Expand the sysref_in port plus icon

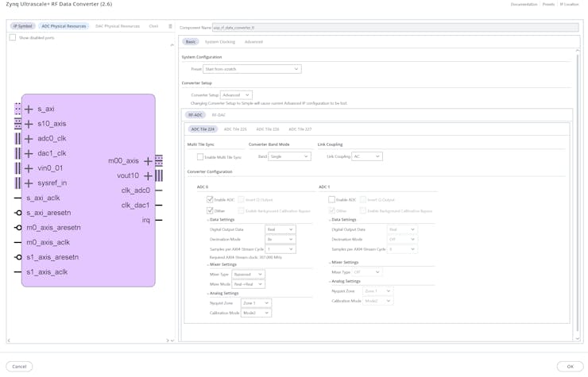(x=29, y=183)
